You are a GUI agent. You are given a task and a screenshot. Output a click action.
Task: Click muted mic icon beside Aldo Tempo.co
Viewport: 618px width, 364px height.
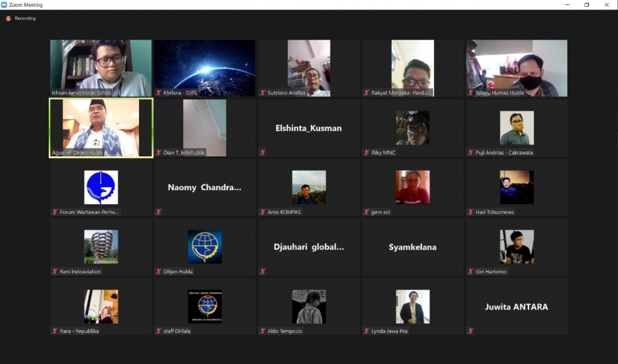tap(263, 331)
